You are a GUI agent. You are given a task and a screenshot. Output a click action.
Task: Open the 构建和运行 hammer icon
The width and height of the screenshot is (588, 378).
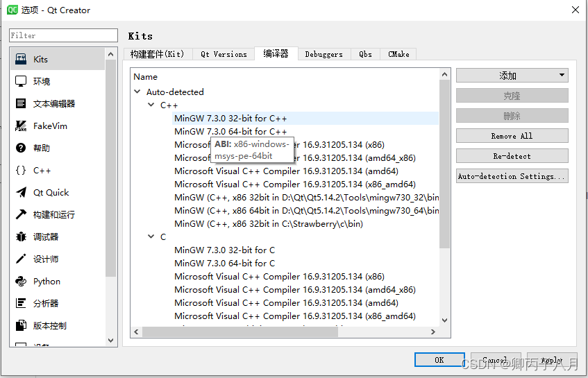21,214
